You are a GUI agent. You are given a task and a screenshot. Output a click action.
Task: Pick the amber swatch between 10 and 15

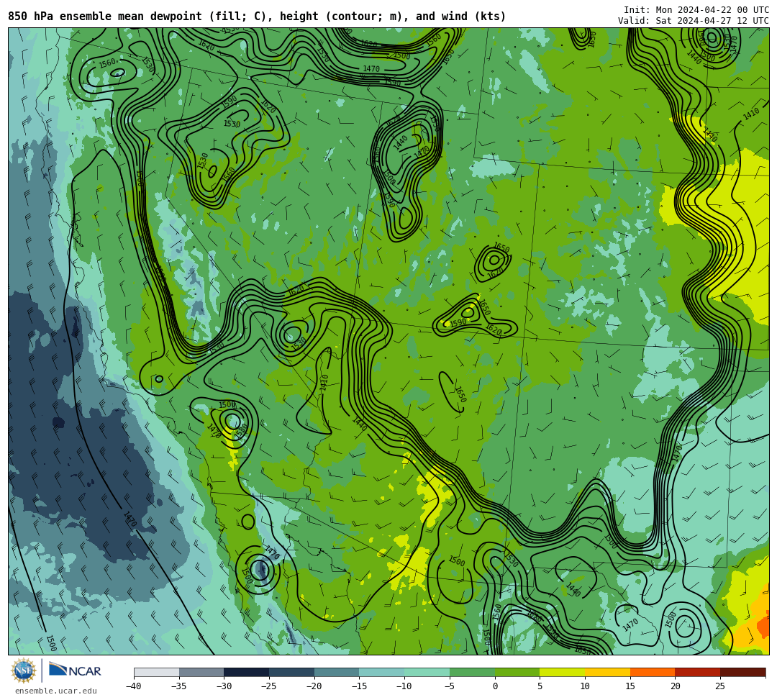(x=607, y=672)
